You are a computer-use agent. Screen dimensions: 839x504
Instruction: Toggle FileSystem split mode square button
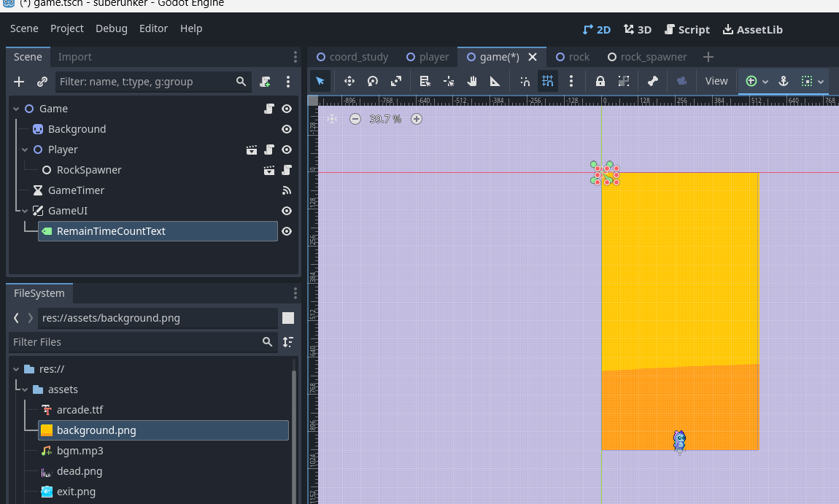pyautogui.click(x=288, y=318)
